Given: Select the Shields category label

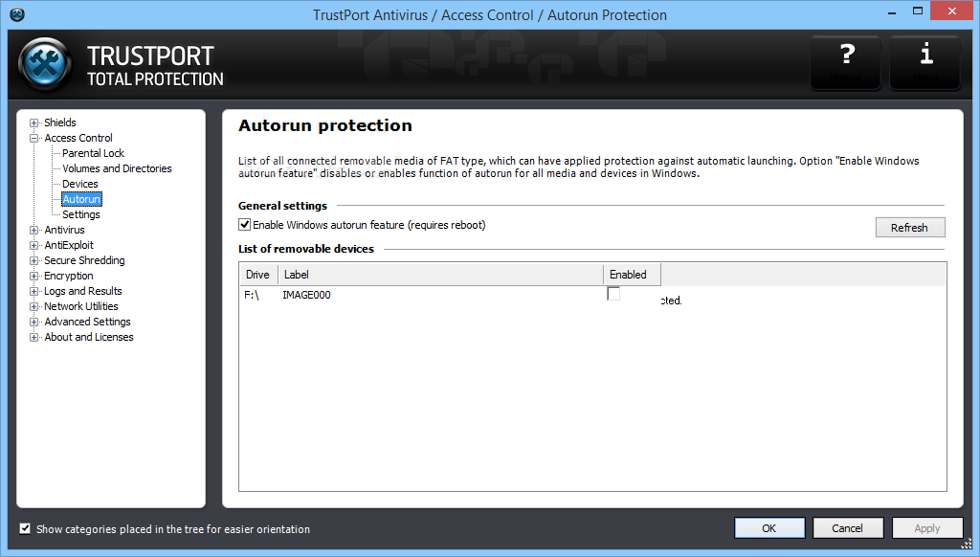Looking at the screenshot, I should click(60, 123).
